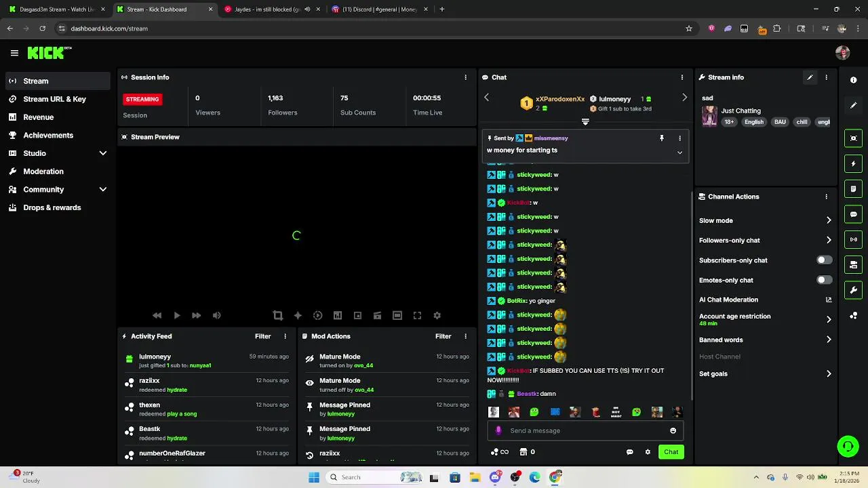868x488 pixels.
Task: Open chat settings gear icon
Action: pyautogui.click(x=648, y=452)
